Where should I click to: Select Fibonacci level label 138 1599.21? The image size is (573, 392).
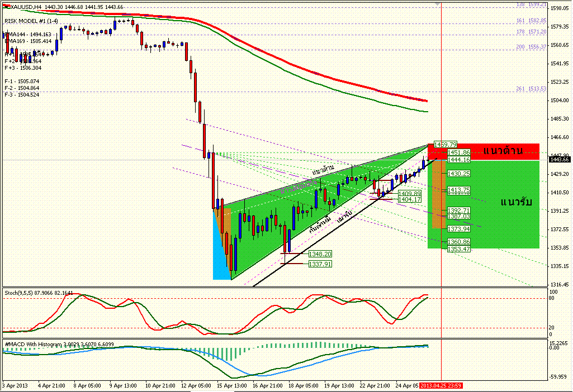pos(531,4)
